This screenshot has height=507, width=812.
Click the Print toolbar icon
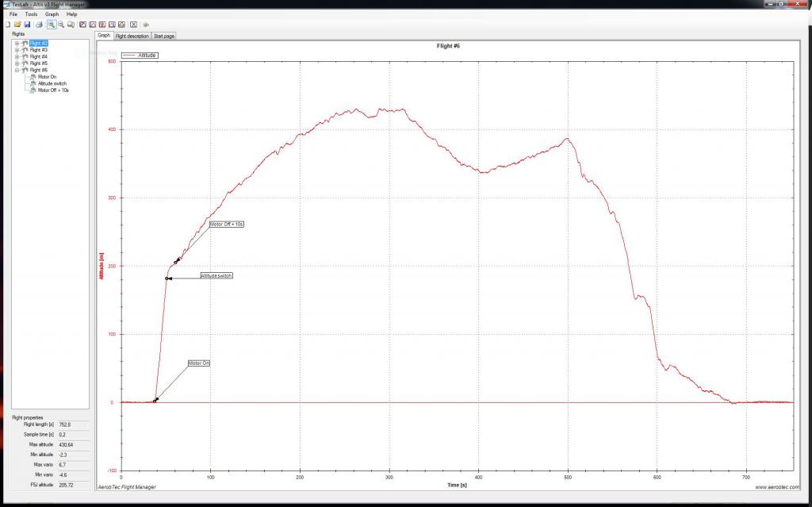coord(39,25)
